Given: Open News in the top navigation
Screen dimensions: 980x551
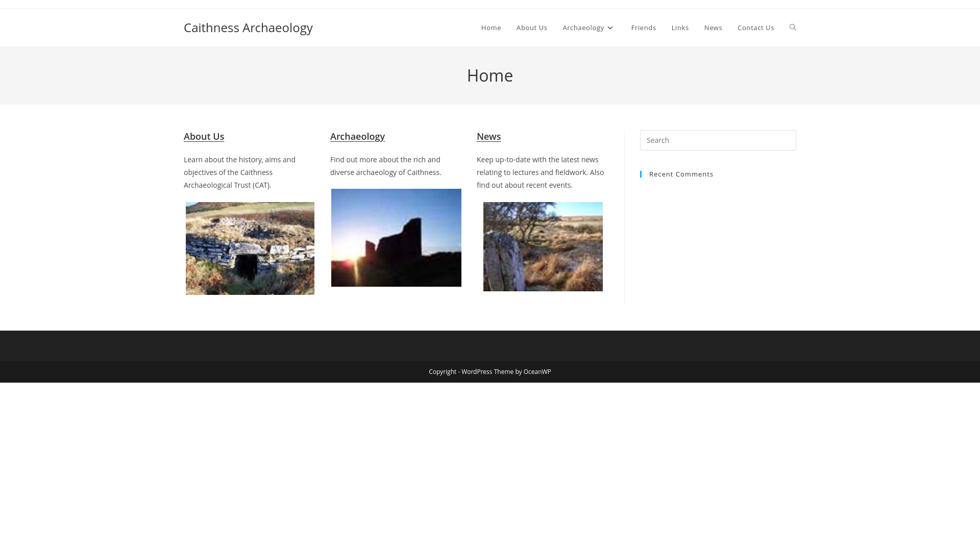Looking at the screenshot, I should click(713, 28).
